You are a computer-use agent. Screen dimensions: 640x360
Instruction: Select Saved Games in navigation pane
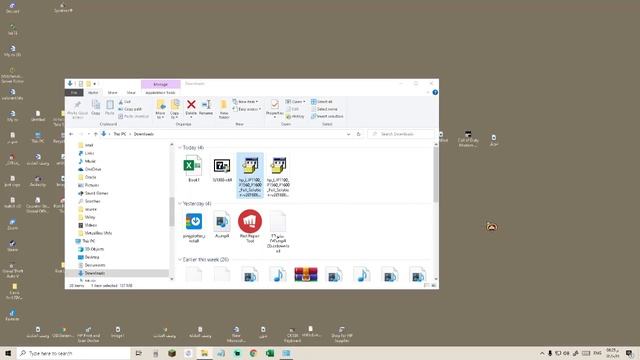93,193
